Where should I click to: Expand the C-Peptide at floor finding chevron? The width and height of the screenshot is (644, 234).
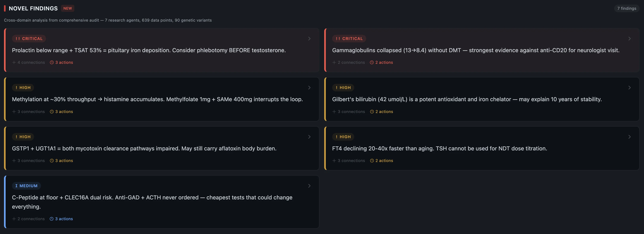click(x=309, y=186)
